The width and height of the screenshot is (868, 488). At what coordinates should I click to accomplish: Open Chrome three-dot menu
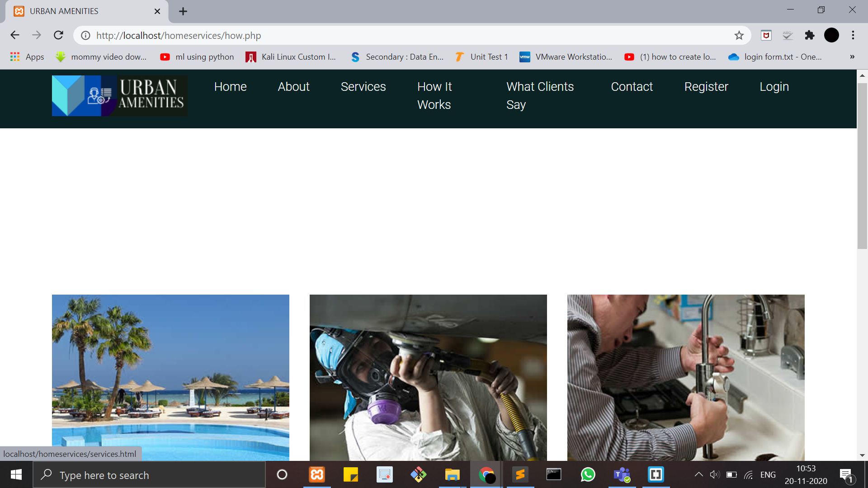click(x=853, y=35)
